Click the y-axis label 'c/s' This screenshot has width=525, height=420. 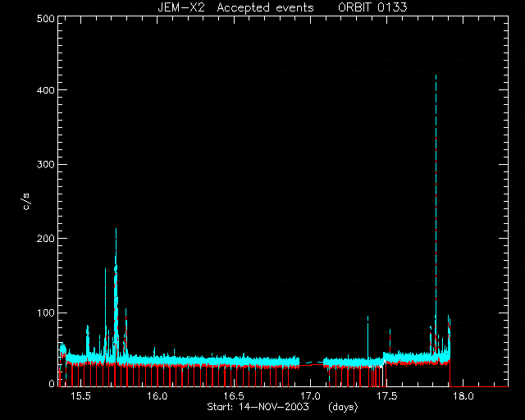[26, 201]
